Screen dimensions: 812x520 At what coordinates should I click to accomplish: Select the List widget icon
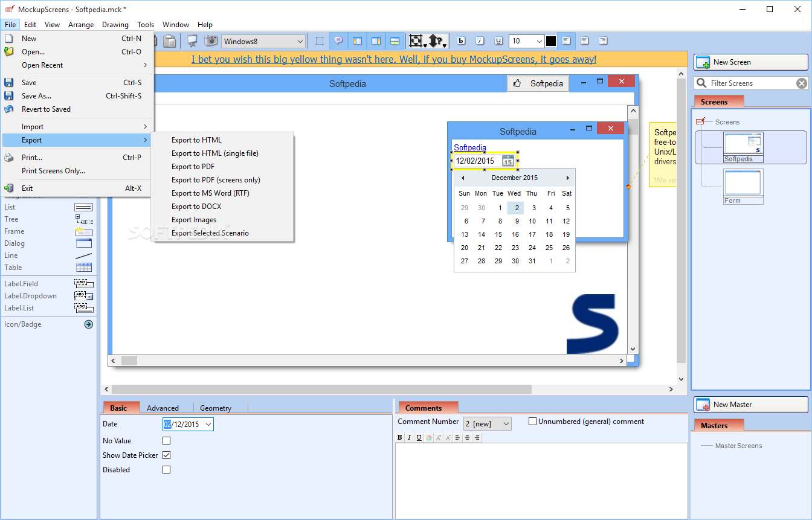point(83,207)
